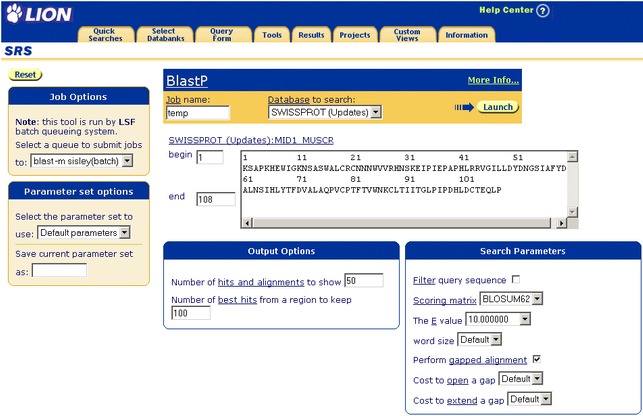Switch to the Projects tab
This screenshot has width=643, height=416.
(355, 35)
